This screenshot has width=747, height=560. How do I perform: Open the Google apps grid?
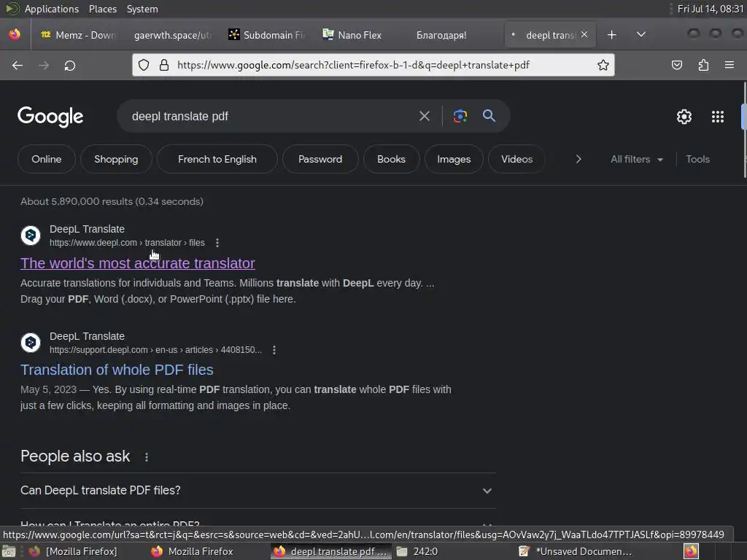718,117
